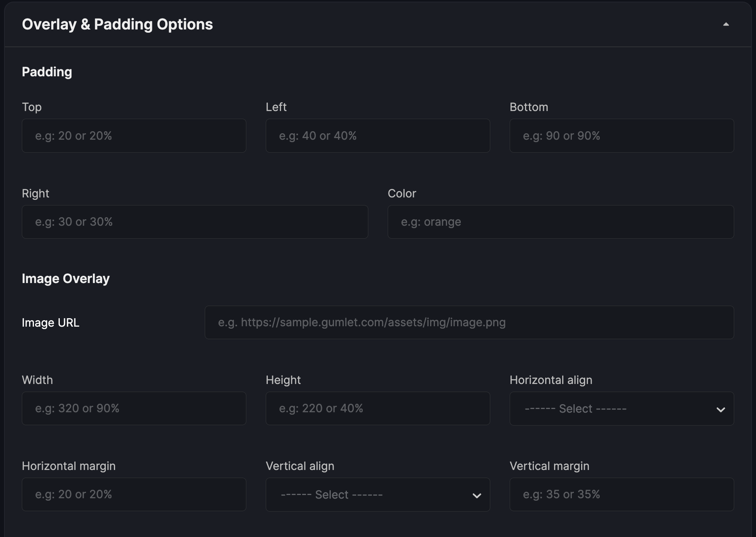The height and width of the screenshot is (537, 756).
Task: Click the Padding Right input field
Action: [x=195, y=222]
